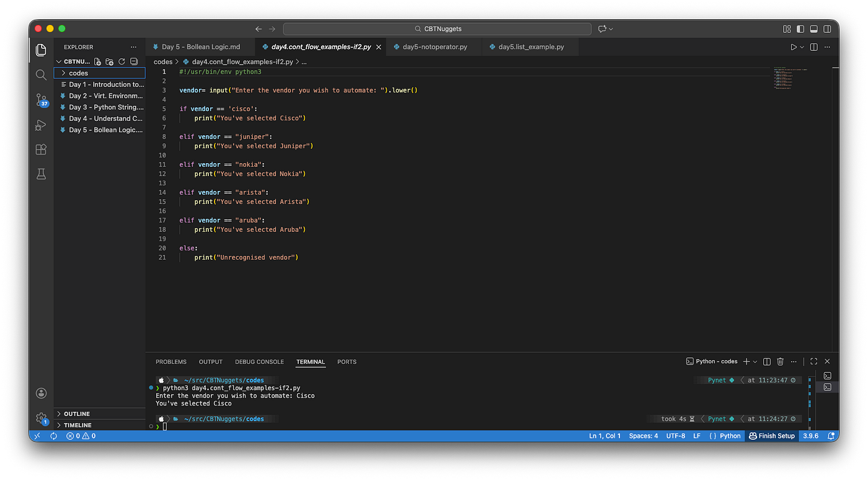The width and height of the screenshot is (868, 480).
Task: Open the run button dropdown arrow
Action: point(802,47)
